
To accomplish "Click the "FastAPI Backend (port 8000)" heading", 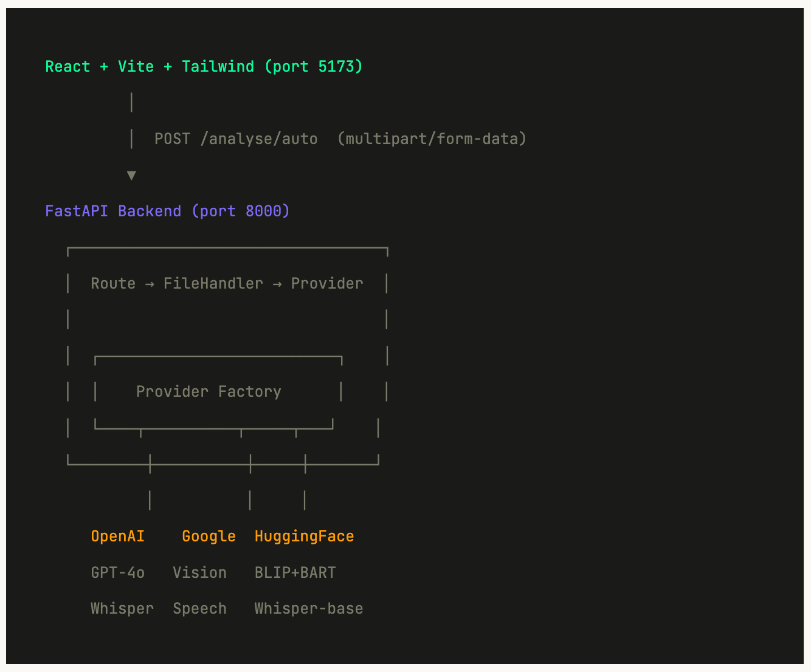I will coord(168,211).
